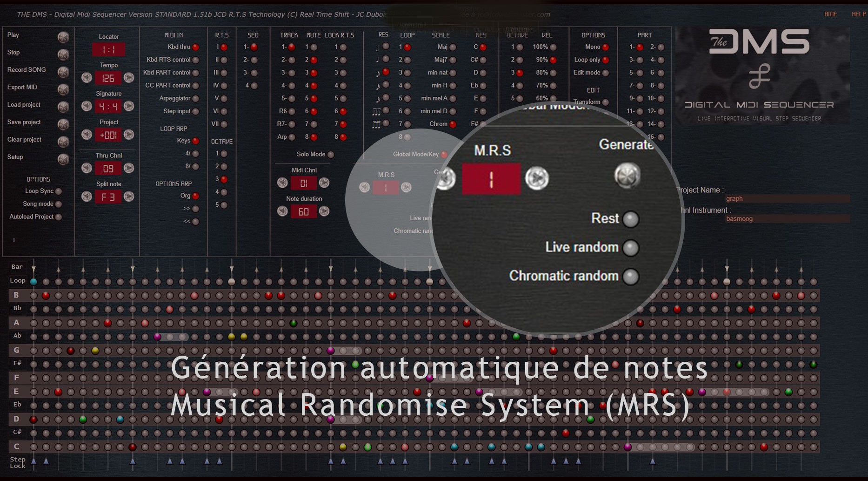This screenshot has height=481, width=868.
Task: Open Setup with its knob
Action: 63,159
